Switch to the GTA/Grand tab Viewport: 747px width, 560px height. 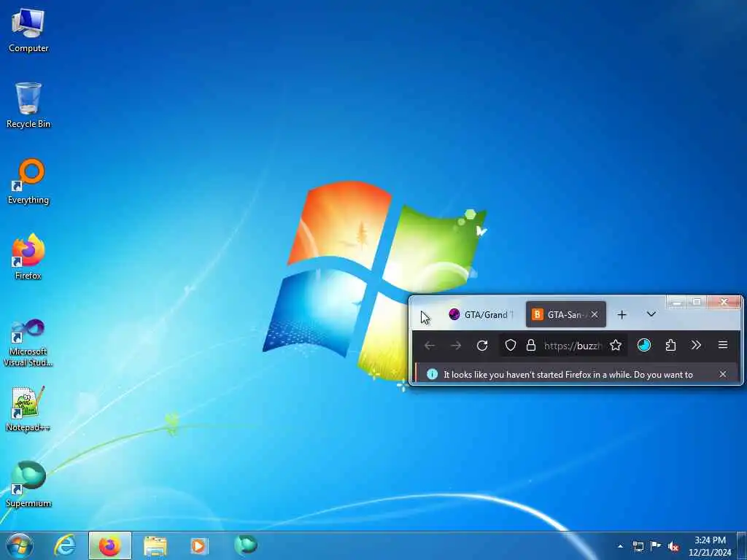[x=481, y=315]
